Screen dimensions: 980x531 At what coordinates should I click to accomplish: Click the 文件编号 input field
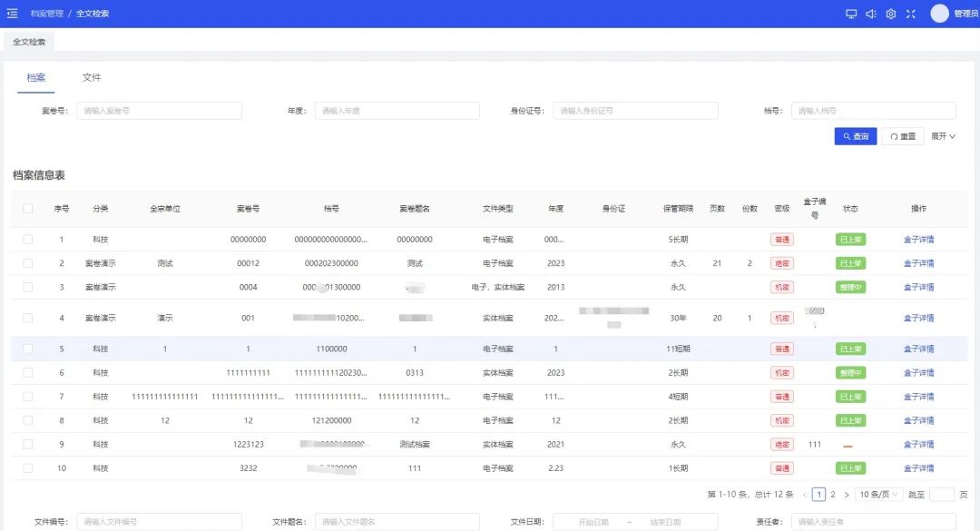click(x=160, y=522)
